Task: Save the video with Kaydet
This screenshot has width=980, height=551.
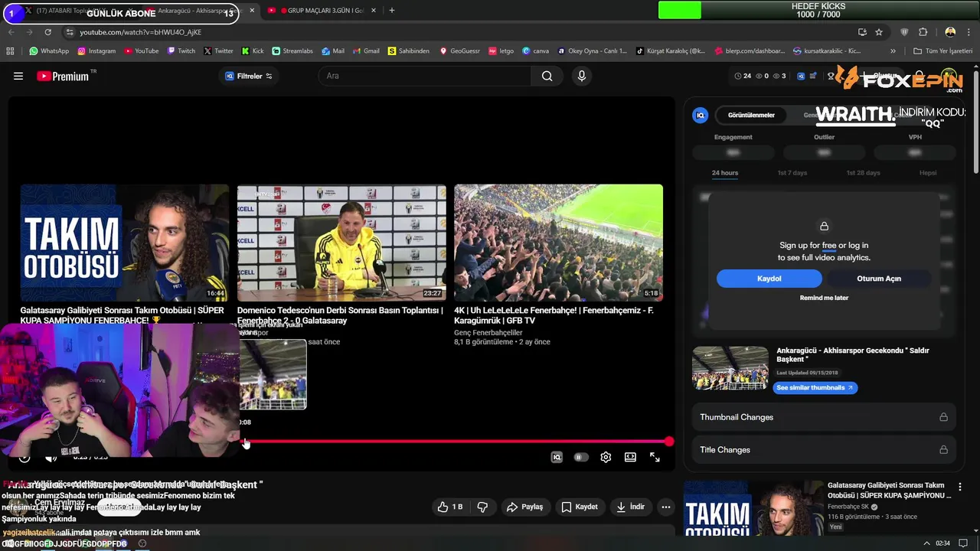Action: pyautogui.click(x=580, y=507)
